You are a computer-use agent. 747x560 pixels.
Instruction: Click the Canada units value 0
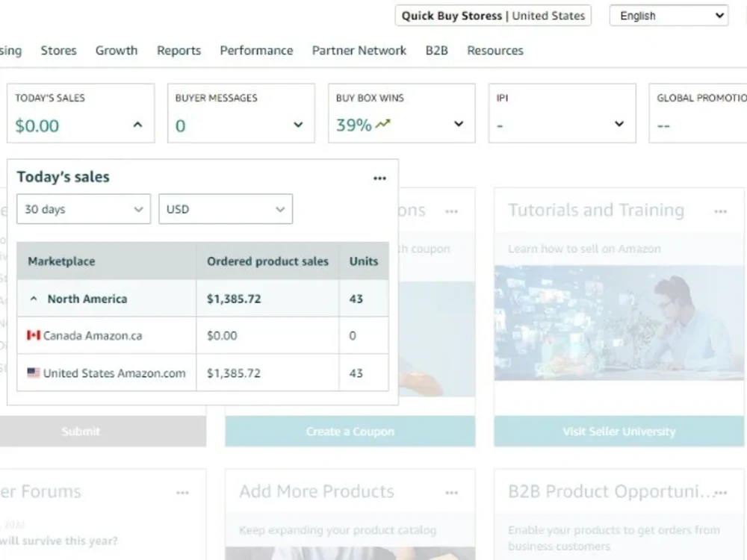(x=353, y=336)
